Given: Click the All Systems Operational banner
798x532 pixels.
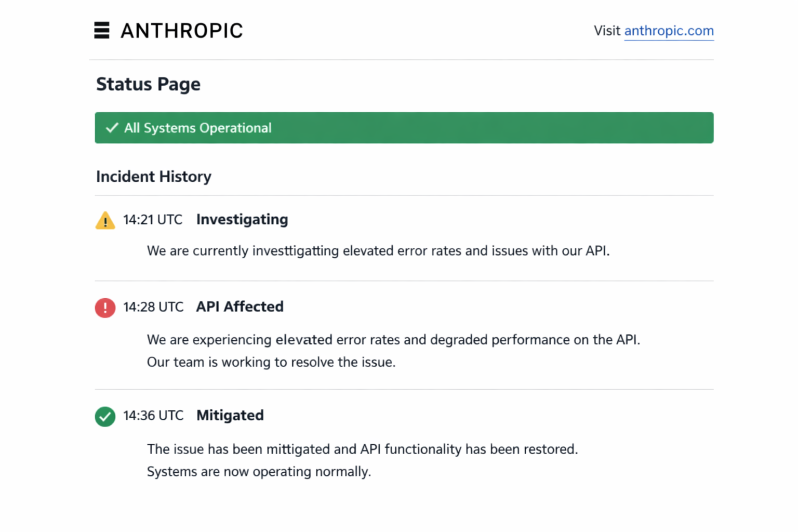Looking at the screenshot, I should [x=404, y=128].
